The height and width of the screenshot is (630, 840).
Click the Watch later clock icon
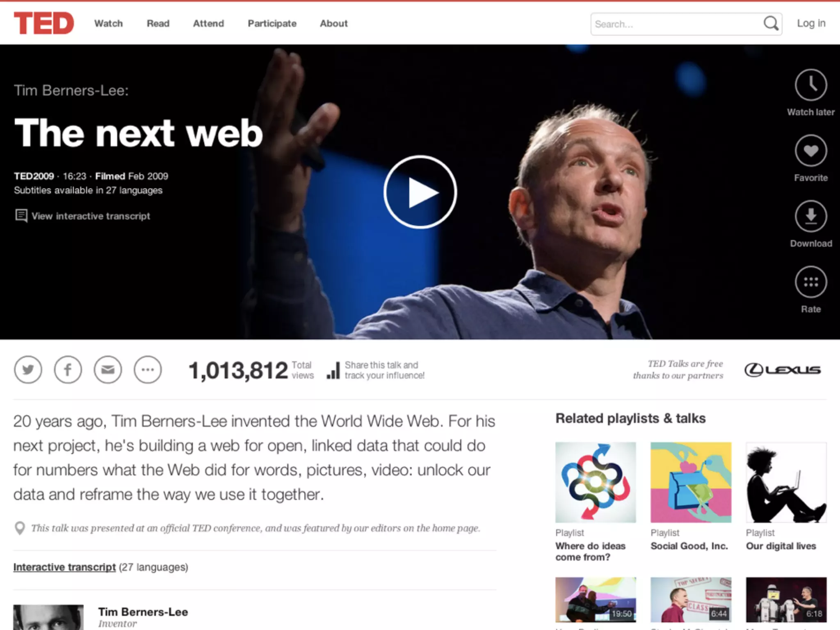pos(810,85)
